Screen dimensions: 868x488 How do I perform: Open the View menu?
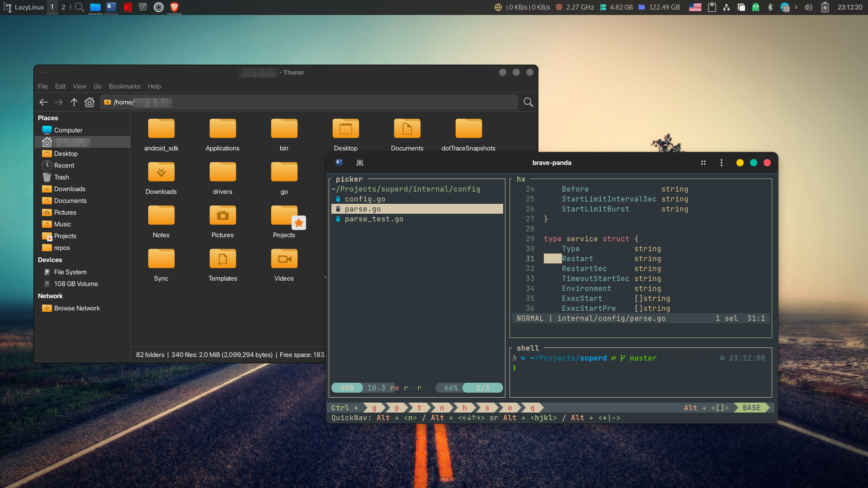80,86
